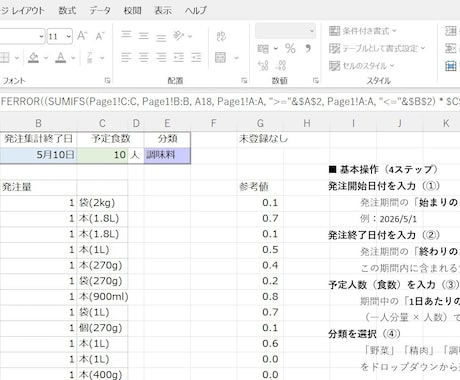Click the increase indent icon

pos(196,57)
